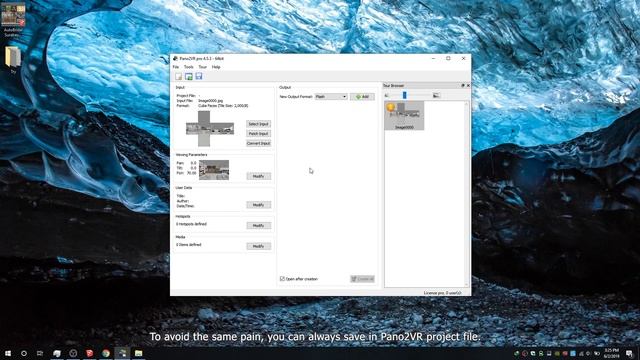Undock the Tour Browser panel
This screenshot has width=640, height=360.
click(x=462, y=86)
